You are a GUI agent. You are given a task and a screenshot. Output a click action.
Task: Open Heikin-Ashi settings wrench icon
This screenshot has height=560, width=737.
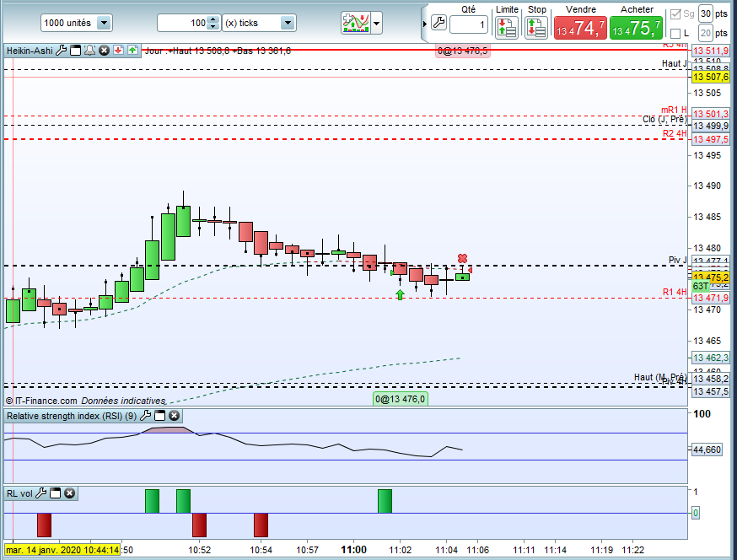click(x=61, y=51)
